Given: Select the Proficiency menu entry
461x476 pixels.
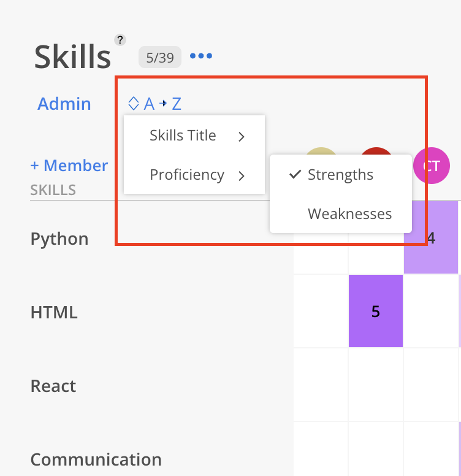Looking at the screenshot, I should pos(187,175).
